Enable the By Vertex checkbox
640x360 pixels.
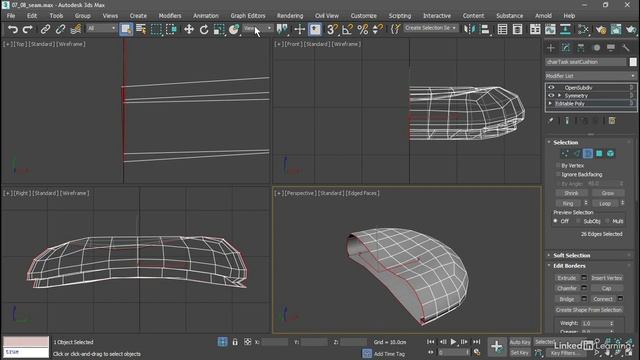tap(558, 165)
